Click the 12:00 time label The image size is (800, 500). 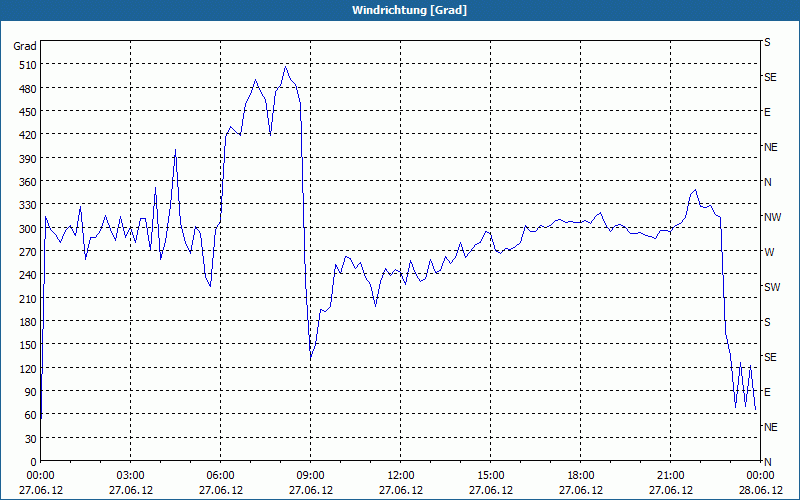pos(401,476)
